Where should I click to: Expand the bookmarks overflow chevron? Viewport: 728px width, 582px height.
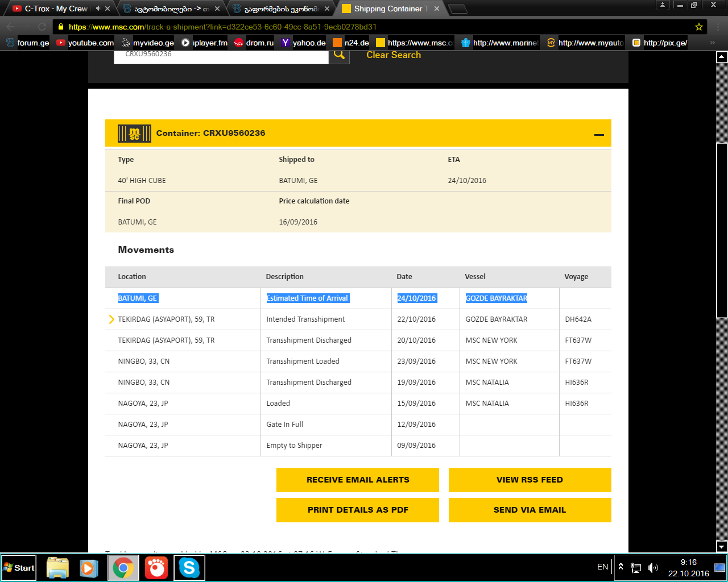pyautogui.click(x=712, y=43)
